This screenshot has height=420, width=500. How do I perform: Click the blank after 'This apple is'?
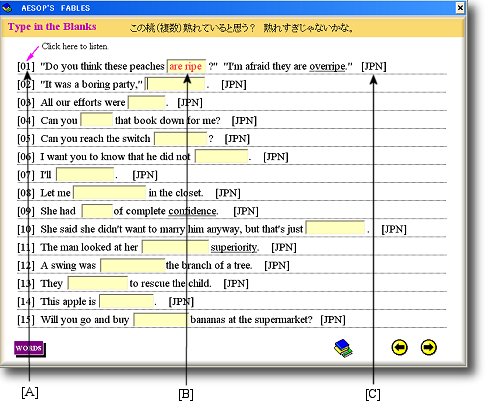127,301
